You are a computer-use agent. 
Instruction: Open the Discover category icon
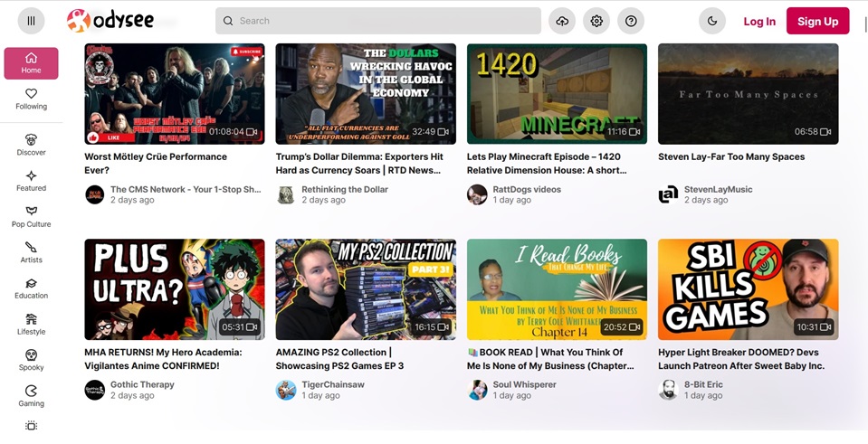31,145
